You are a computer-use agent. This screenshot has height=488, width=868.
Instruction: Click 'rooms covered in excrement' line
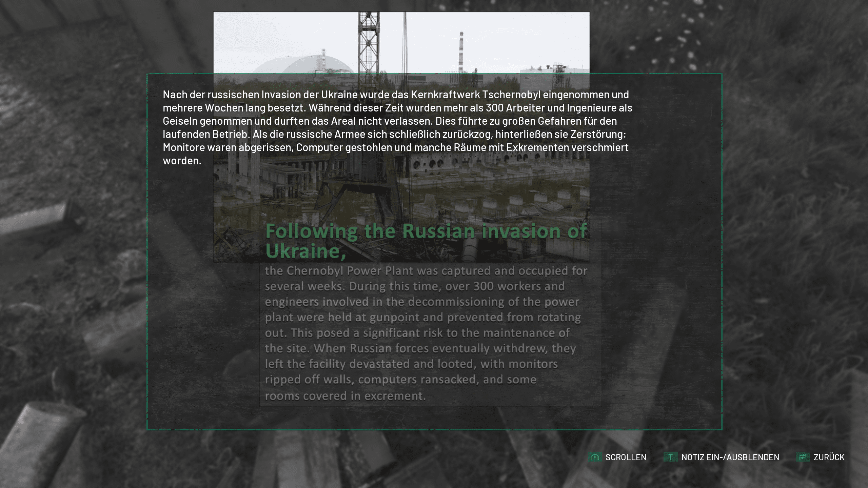coord(345,396)
